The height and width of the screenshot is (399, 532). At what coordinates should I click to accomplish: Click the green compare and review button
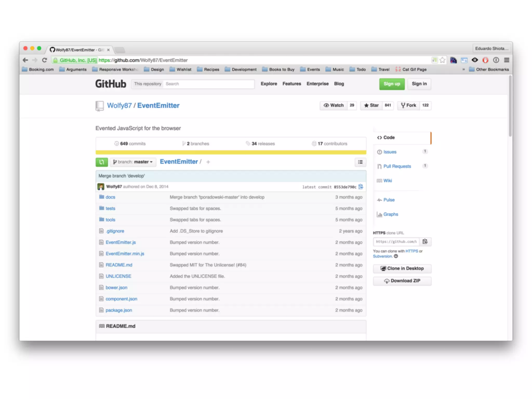[x=102, y=162]
